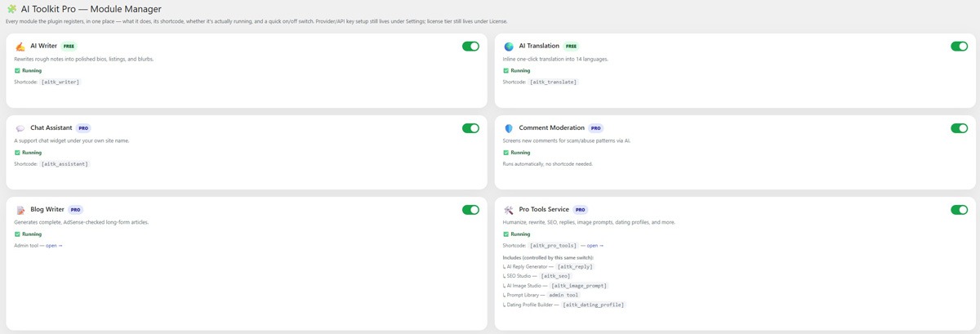Click the [aitk_writer] shortcode
Viewport: 980px width, 334px height.
pyautogui.click(x=60, y=82)
